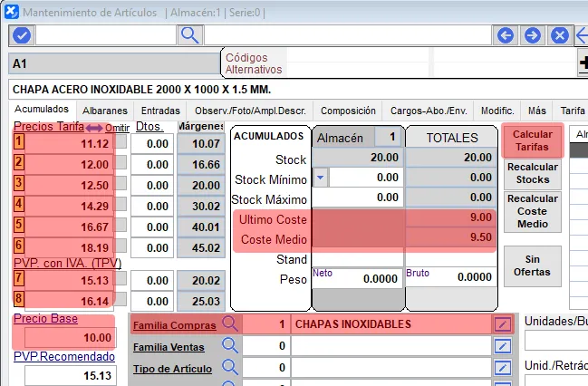
Task: Edit Familia Compras with pencil icon
Action: (502, 323)
